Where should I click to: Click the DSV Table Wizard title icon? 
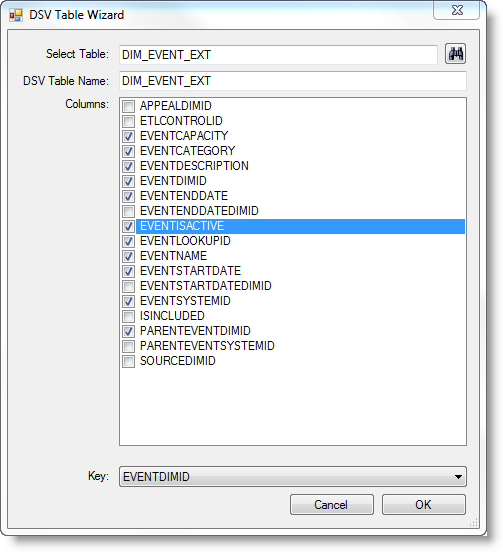coord(16,15)
